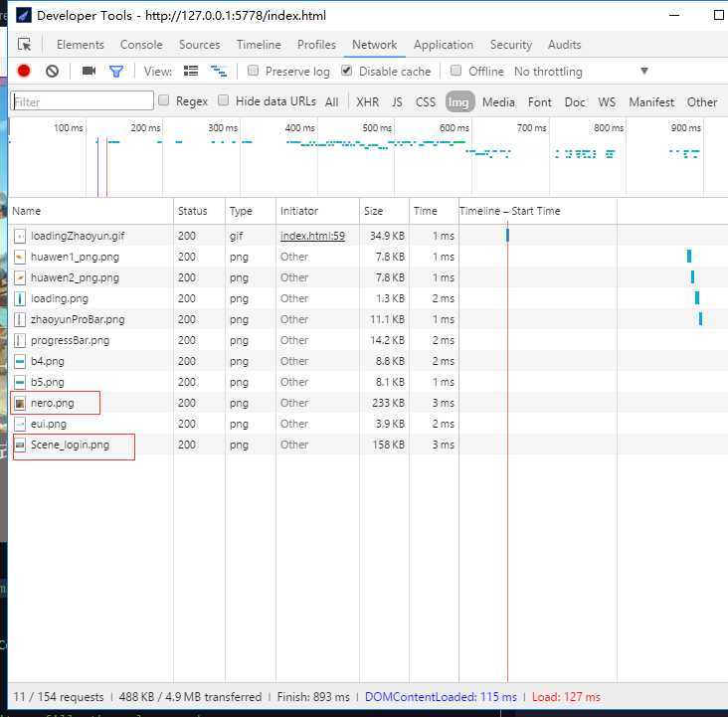Toggle capture screenshots camera icon
728x717 pixels.
[89, 71]
